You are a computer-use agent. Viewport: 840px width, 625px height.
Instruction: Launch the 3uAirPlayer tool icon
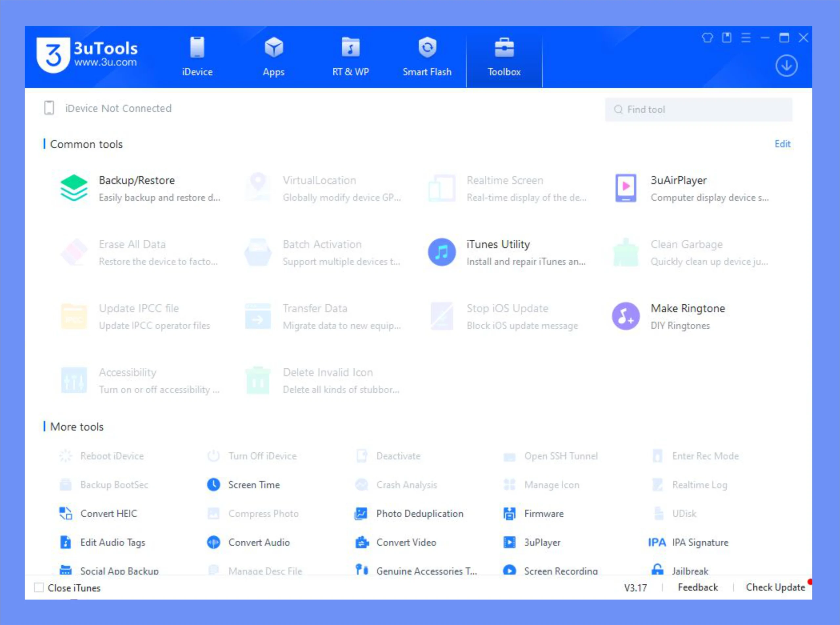pyautogui.click(x=625, y=188)
